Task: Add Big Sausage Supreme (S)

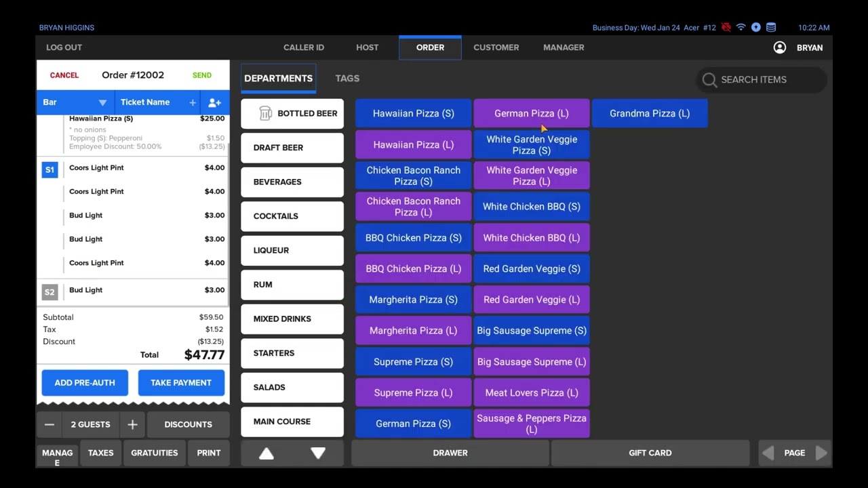Action: tap(532, 331)
